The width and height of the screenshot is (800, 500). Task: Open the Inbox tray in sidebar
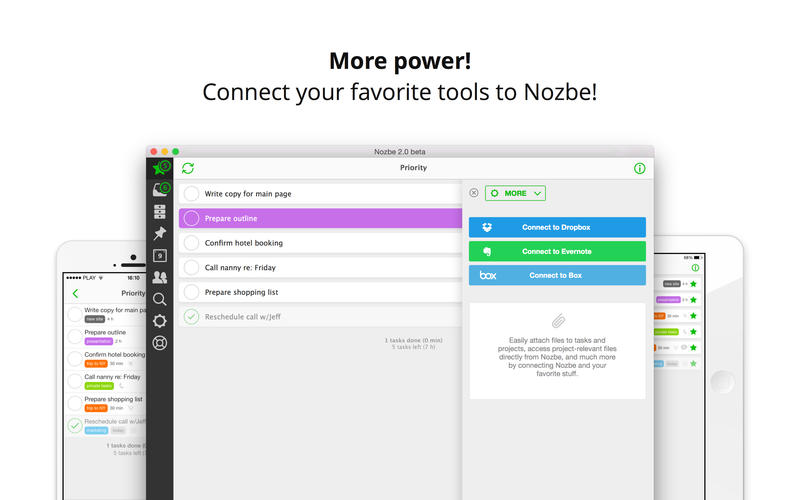159,189
